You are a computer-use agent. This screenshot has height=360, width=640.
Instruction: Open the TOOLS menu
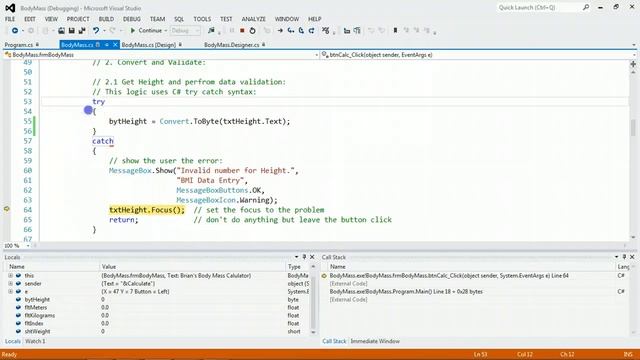point(202,19)
